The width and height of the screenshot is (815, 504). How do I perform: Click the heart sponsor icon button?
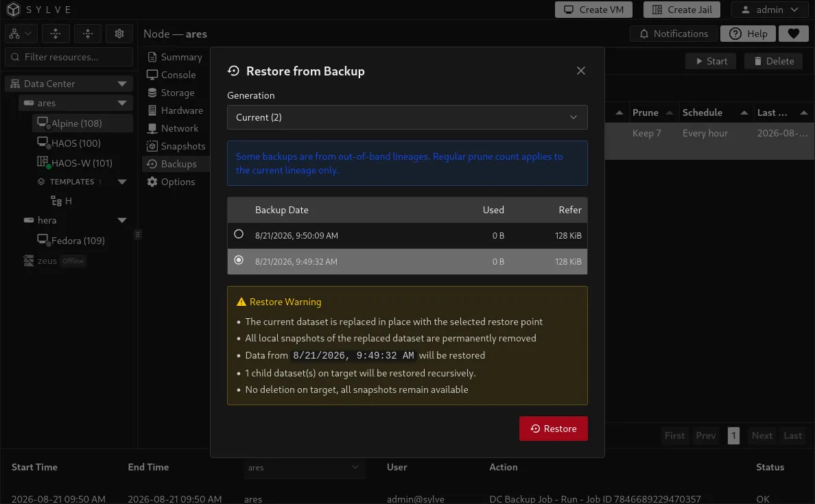point(793,34)
